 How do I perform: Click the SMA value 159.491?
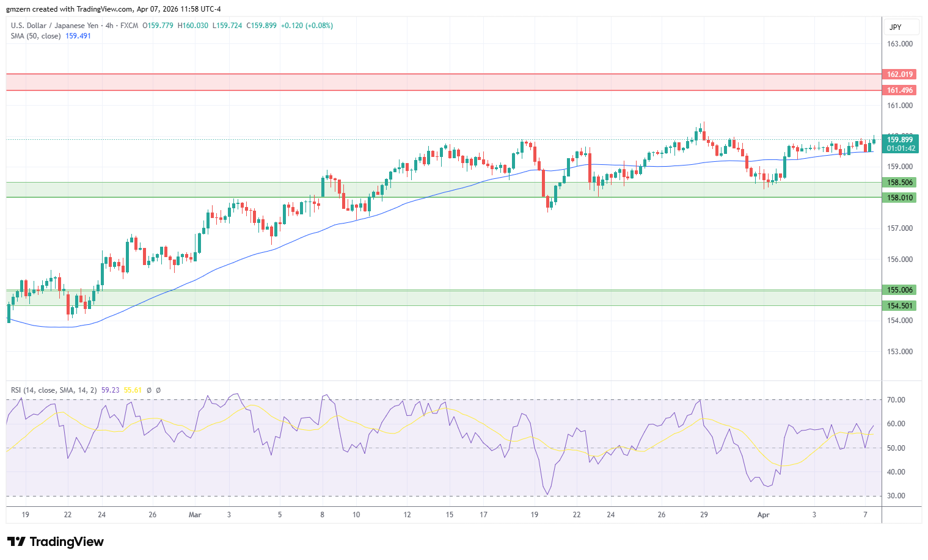point(78,36)
